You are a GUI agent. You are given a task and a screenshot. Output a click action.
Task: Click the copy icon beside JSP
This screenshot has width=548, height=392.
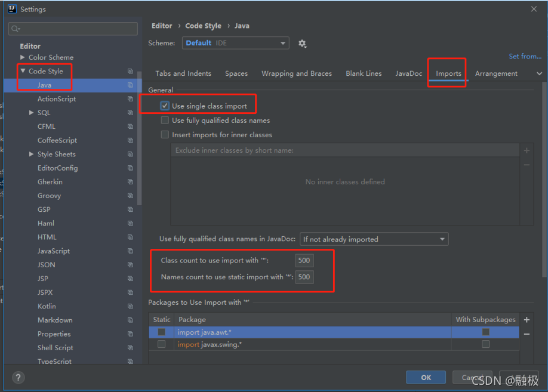coord(130,279)
